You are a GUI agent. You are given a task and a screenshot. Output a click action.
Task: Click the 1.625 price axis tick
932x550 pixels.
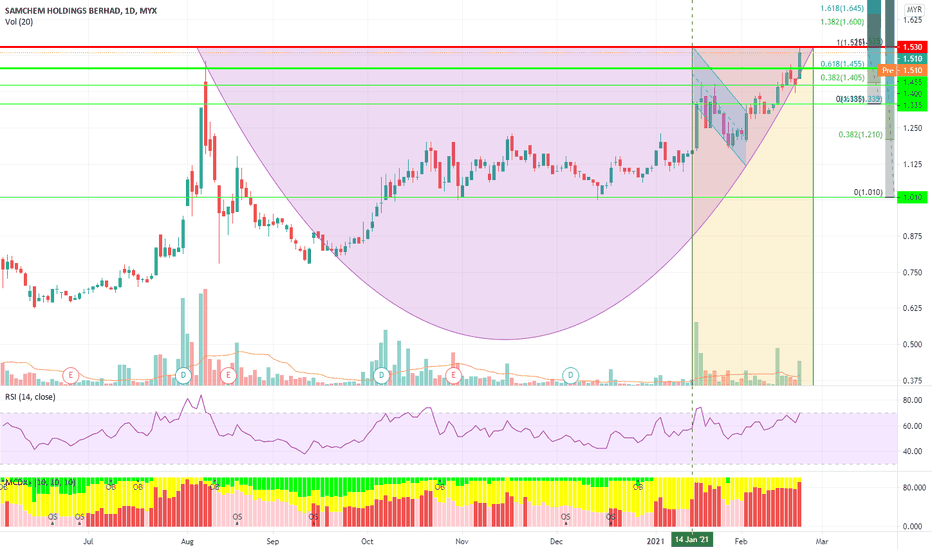point(912,20)
